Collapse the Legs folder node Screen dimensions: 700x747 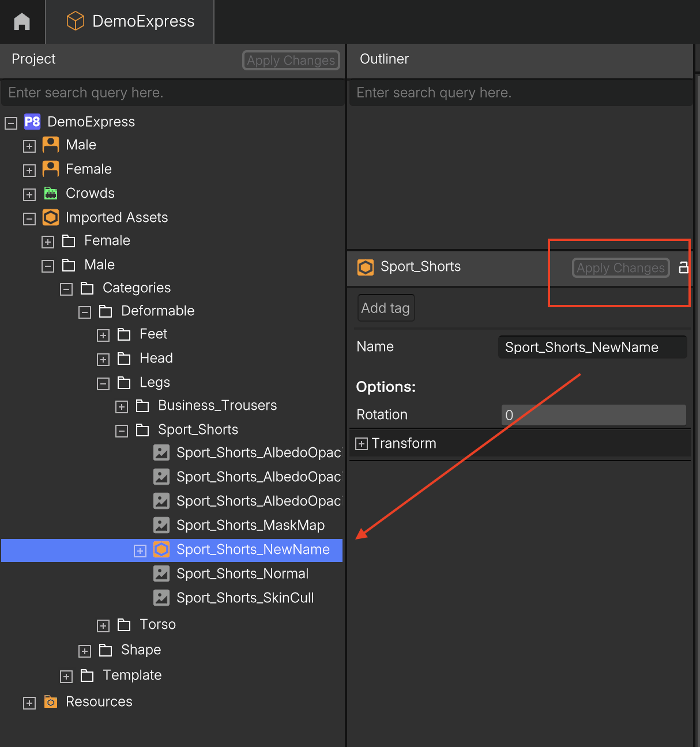[103, 384]
